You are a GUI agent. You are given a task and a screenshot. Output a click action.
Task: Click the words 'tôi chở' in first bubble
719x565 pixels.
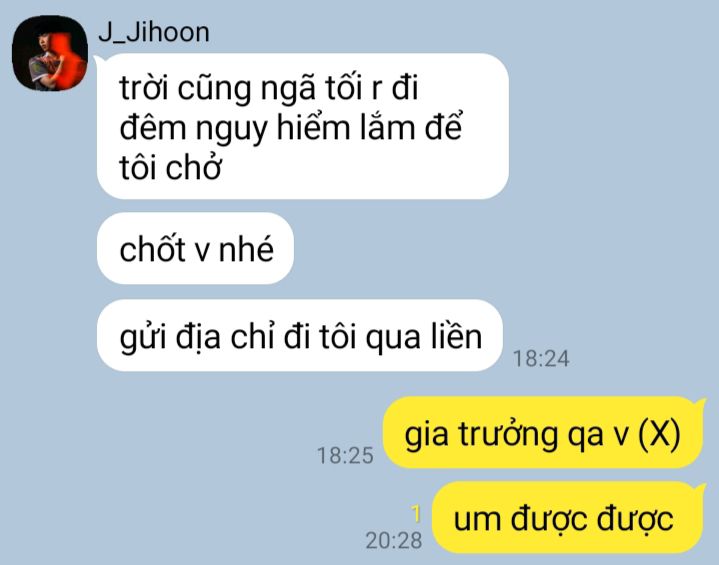tap(171, 167)
